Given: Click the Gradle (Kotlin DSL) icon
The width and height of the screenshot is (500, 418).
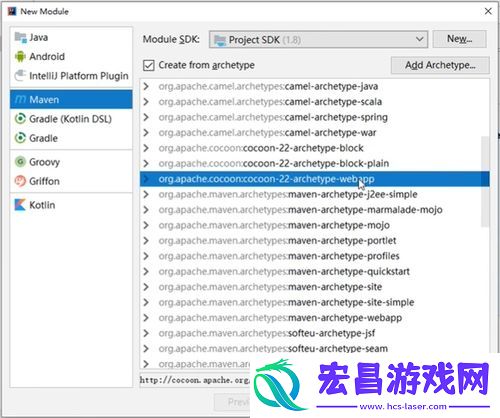Looking at the screenshot, I should pos(20,119).
